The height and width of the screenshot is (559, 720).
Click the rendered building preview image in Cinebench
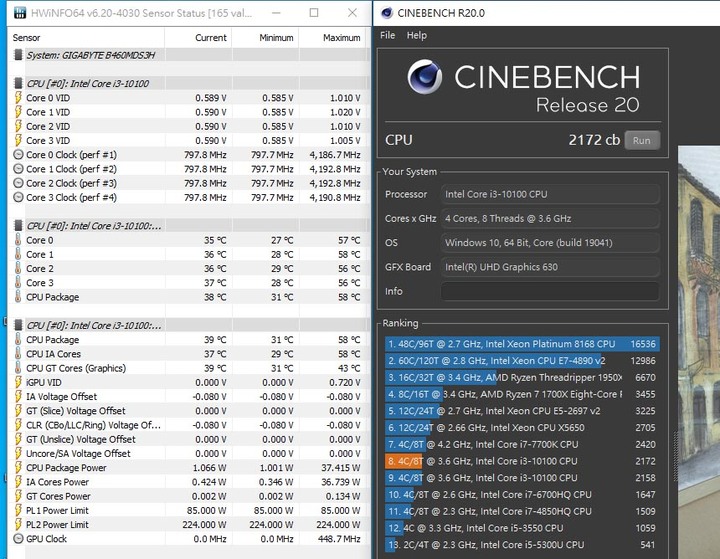click(699, 352)
